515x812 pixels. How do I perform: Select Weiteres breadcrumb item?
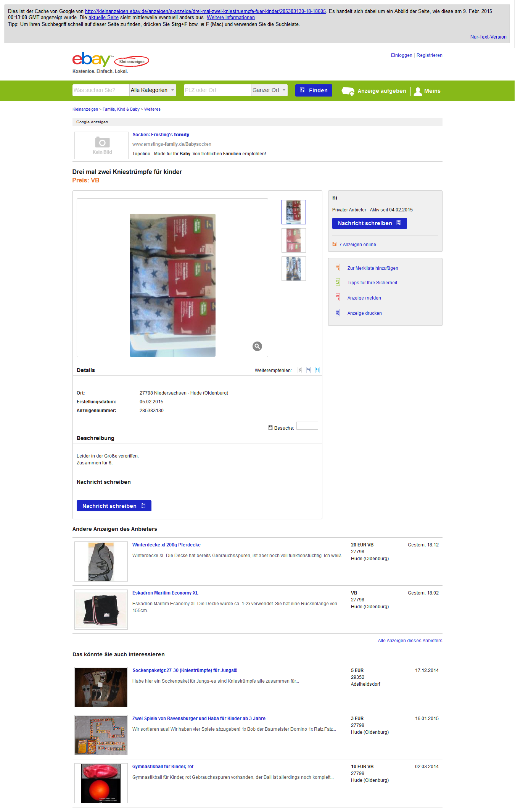(x=152, y=109)
